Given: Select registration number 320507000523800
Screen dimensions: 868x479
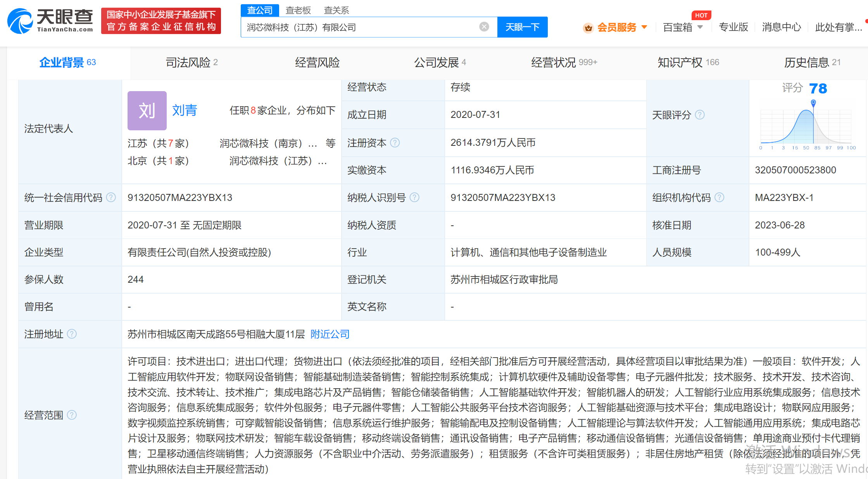Looking at the screenshot, I should (796, 170).
